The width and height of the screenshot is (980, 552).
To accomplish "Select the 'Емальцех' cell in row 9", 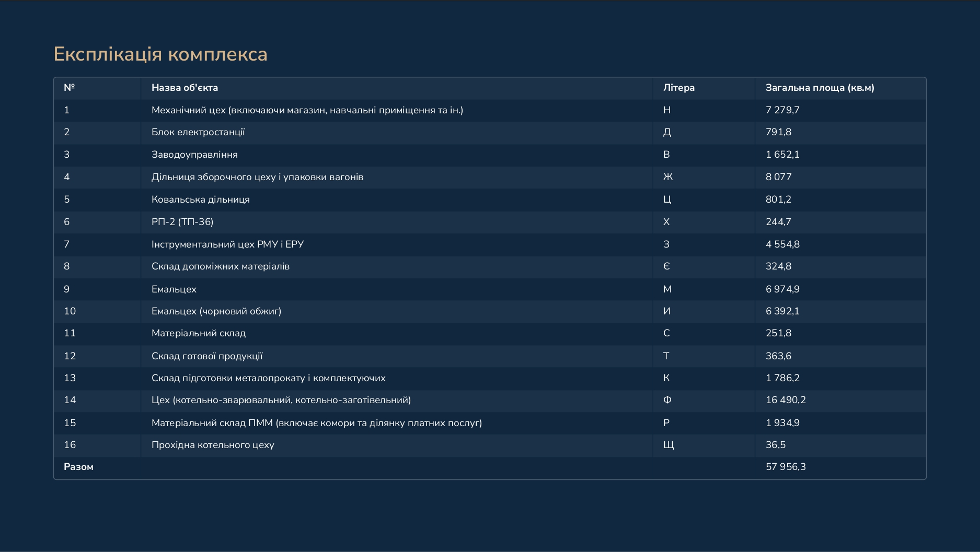I will [174, 289].
